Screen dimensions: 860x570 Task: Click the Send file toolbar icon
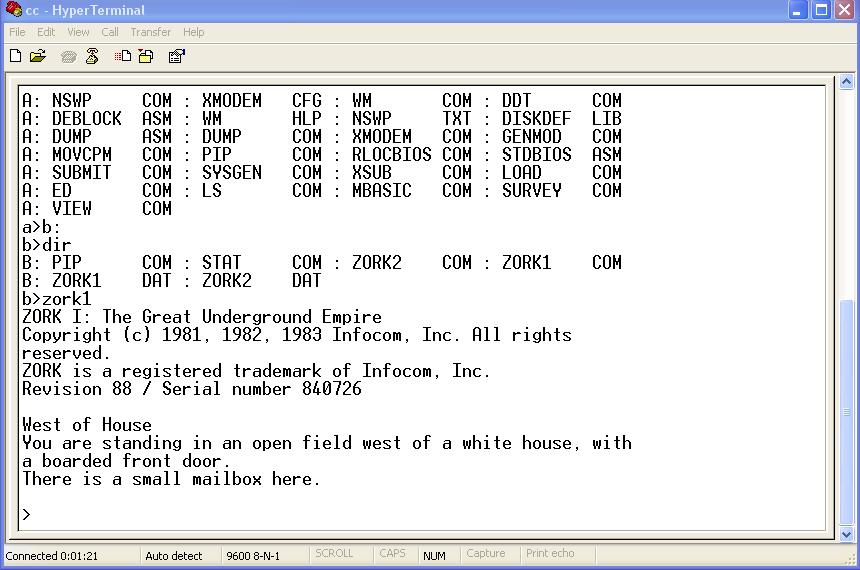click(x=122, y=56)
